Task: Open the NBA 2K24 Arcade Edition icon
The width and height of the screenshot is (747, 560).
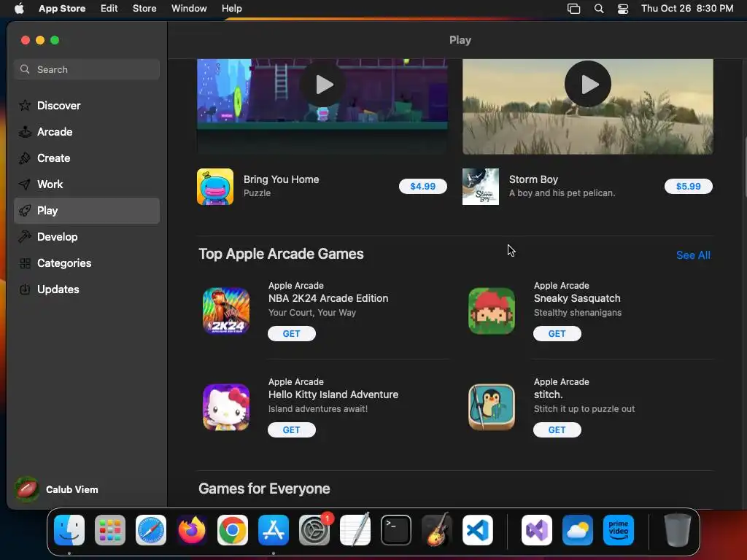Action: [226, 311]
